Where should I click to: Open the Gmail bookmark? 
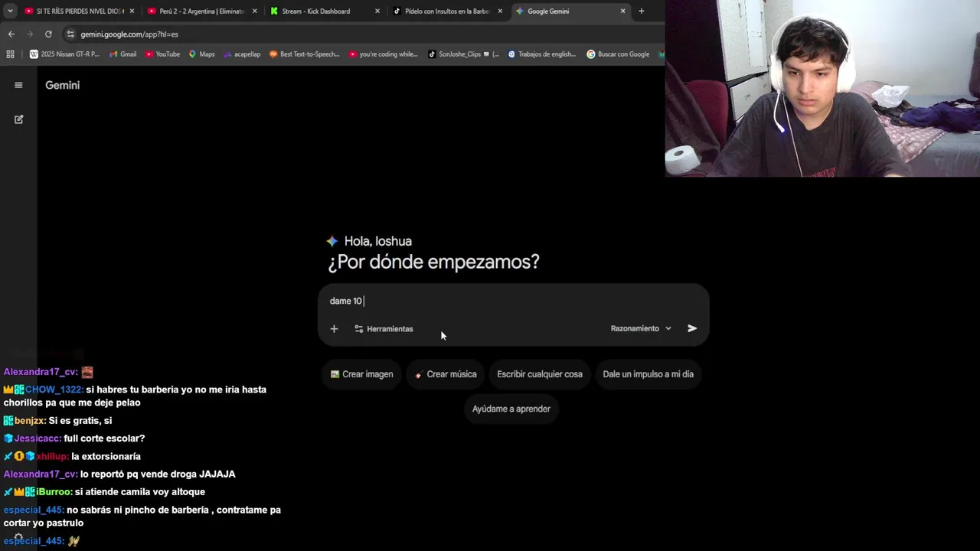pyautogui.click(x=122, y=54)
